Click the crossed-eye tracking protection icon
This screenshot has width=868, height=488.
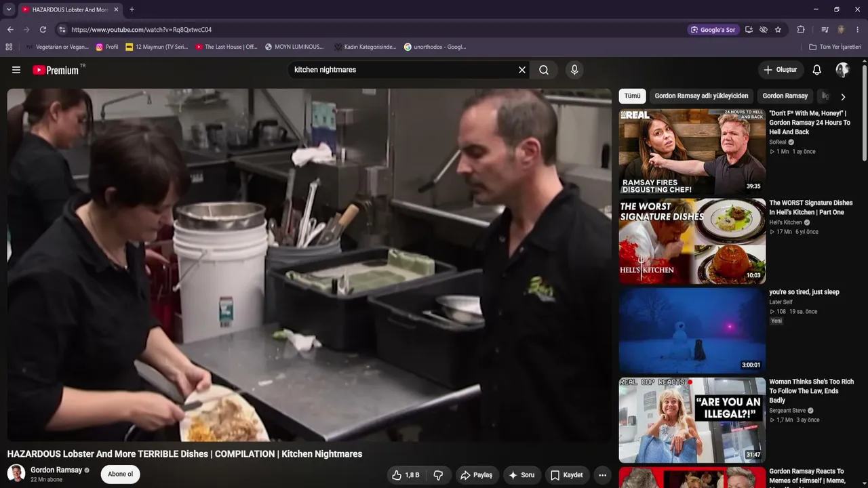click(764, 30)
